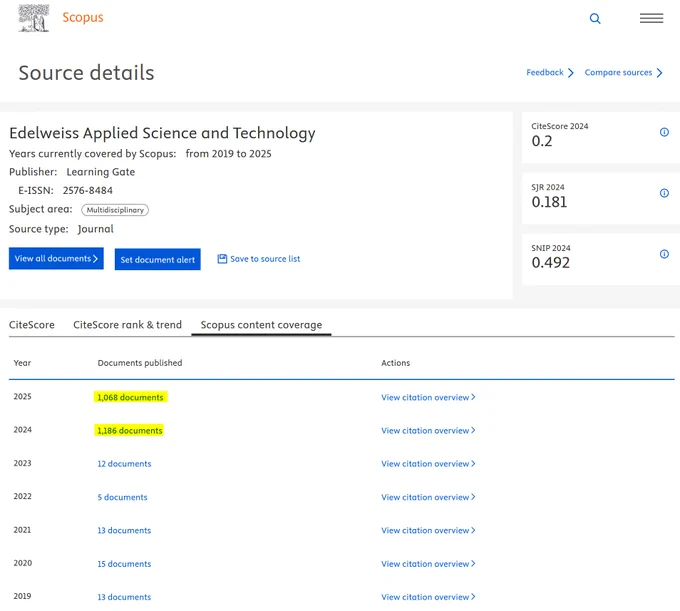
Task: Click the SJR 2024 info icon
Action: point(664,193)
